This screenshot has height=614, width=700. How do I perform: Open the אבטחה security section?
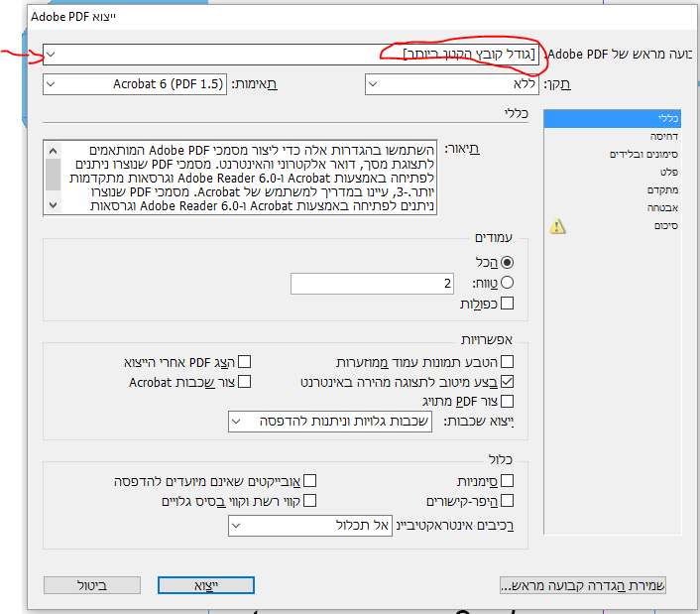pyautogui.click(x=613, y=207)
